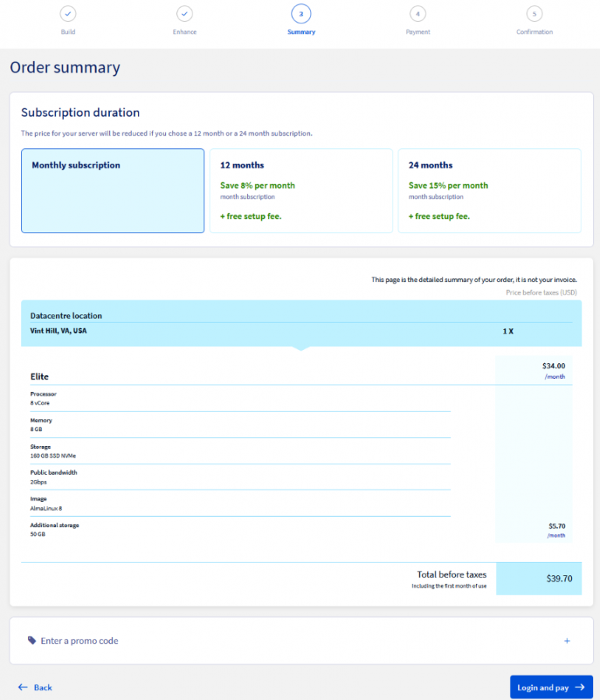Click the step 3 Summary circle
Image resolution: width=600 pixels, height=700 pixels.
[301, 14]
